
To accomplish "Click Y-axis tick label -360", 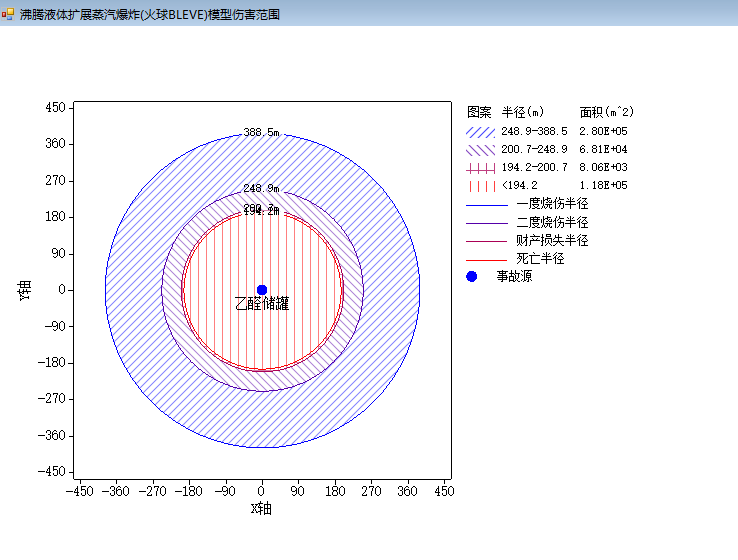I will coord(52,435).
